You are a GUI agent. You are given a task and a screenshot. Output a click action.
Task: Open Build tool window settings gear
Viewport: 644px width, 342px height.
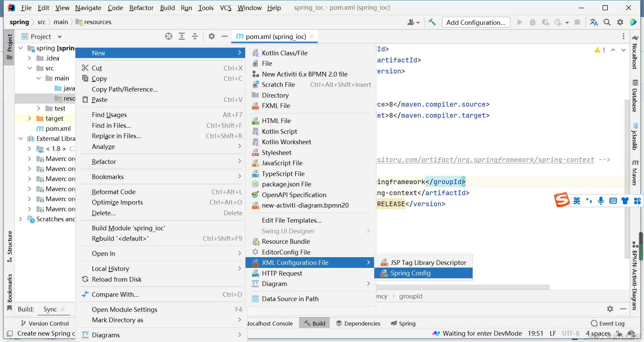610,309
